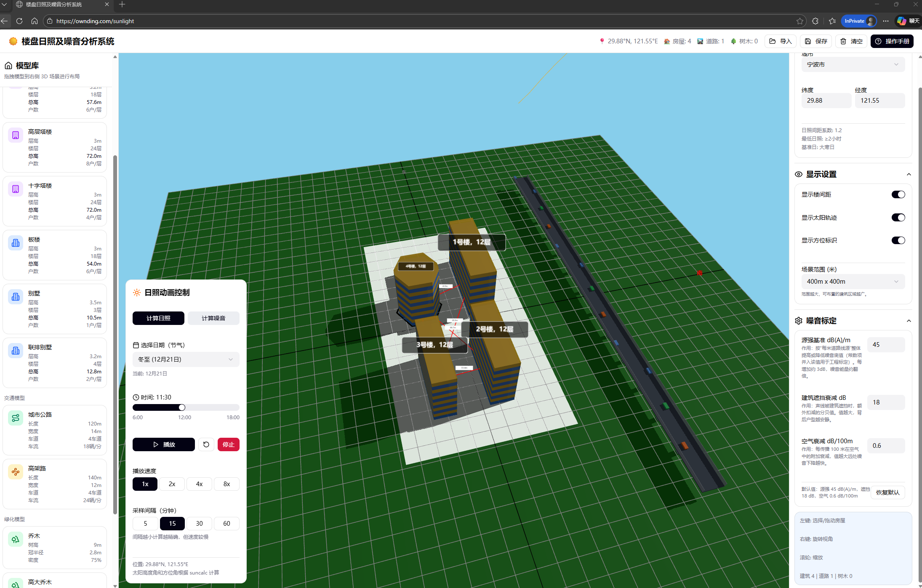Click the 高层塔楼 model icon
The width and height of the screenshot is (922, 588).
point(16,135)
